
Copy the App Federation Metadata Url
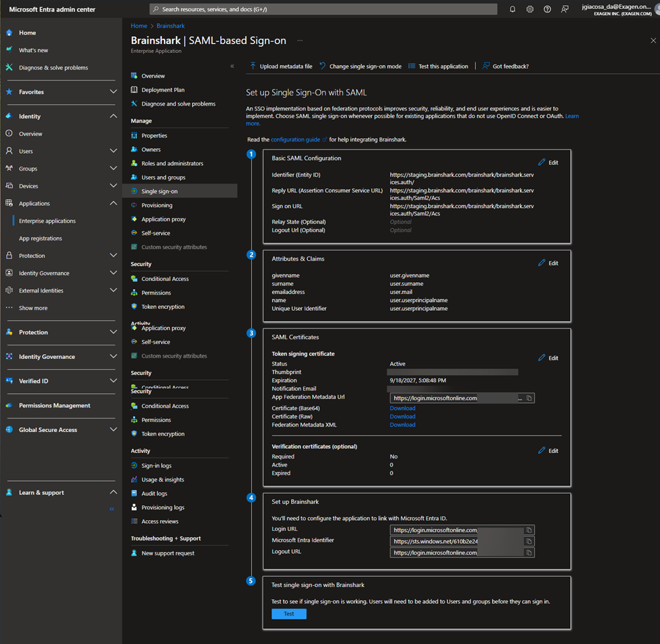click(529, 398)
